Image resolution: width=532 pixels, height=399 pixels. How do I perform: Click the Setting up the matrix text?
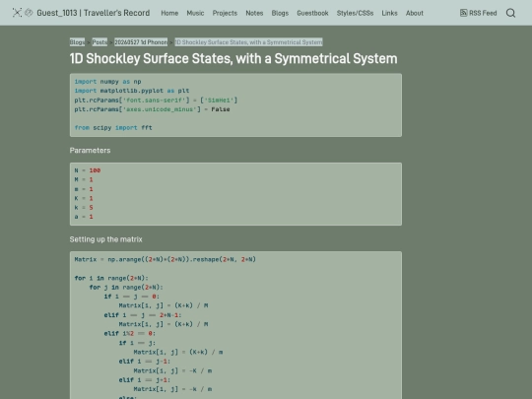click(105, 239)
